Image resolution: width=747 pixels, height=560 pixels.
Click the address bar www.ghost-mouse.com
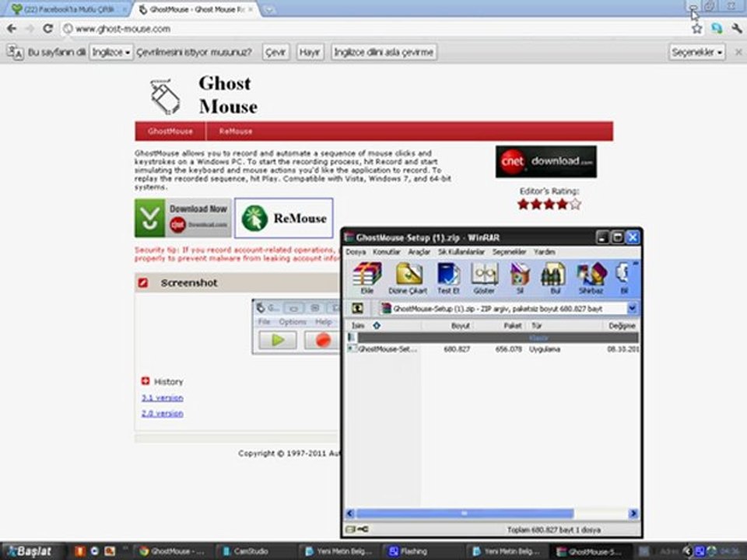[377, 29]
